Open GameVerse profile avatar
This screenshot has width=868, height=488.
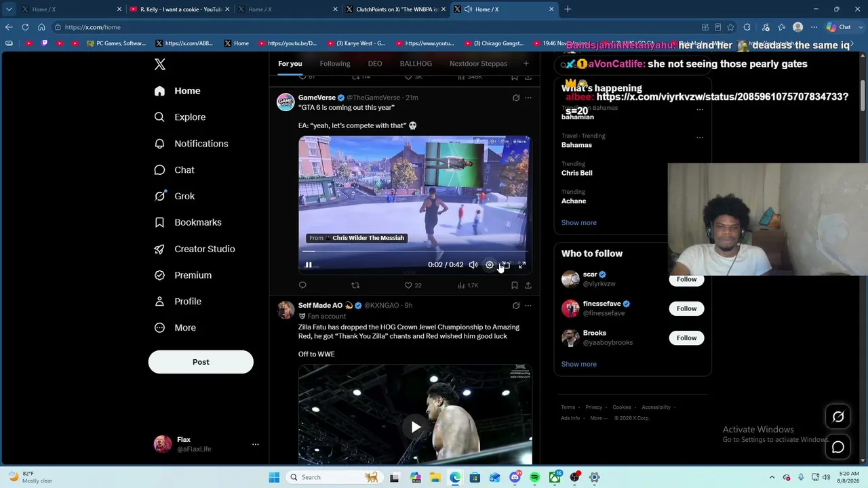tap(285, 102)
